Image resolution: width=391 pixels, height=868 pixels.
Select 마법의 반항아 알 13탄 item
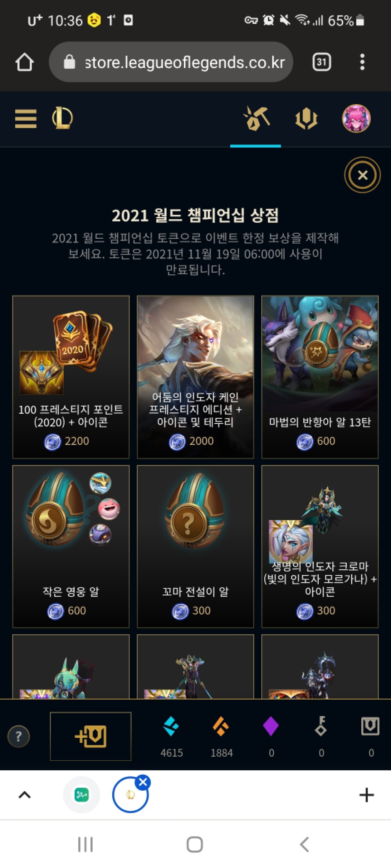coord(320,377)
